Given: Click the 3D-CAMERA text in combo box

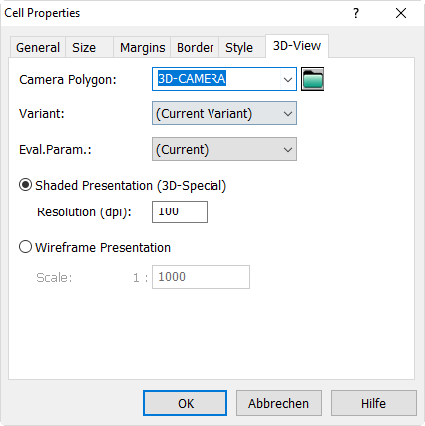Looking at the screenshot, I should click(192, 79).
